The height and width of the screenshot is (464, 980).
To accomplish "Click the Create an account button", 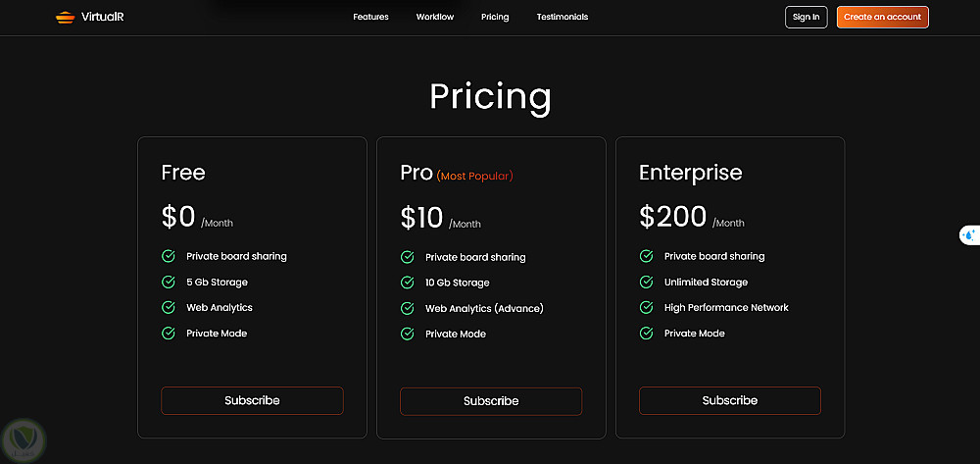I will click(x=882, y=17).
